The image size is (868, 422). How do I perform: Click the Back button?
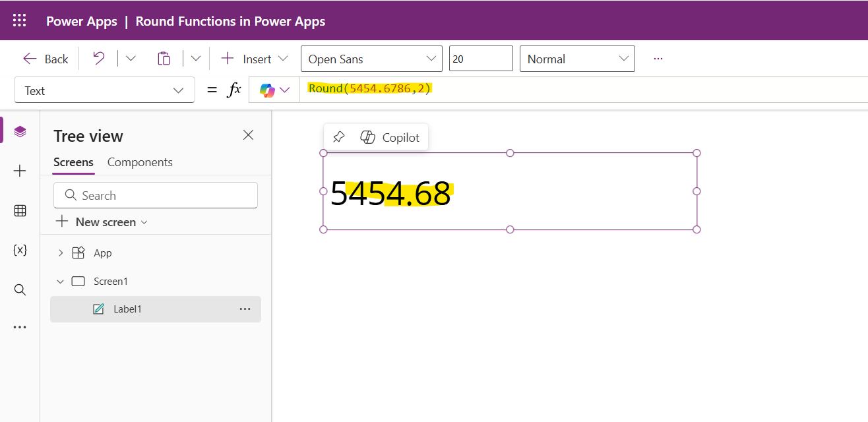[44, 59]
